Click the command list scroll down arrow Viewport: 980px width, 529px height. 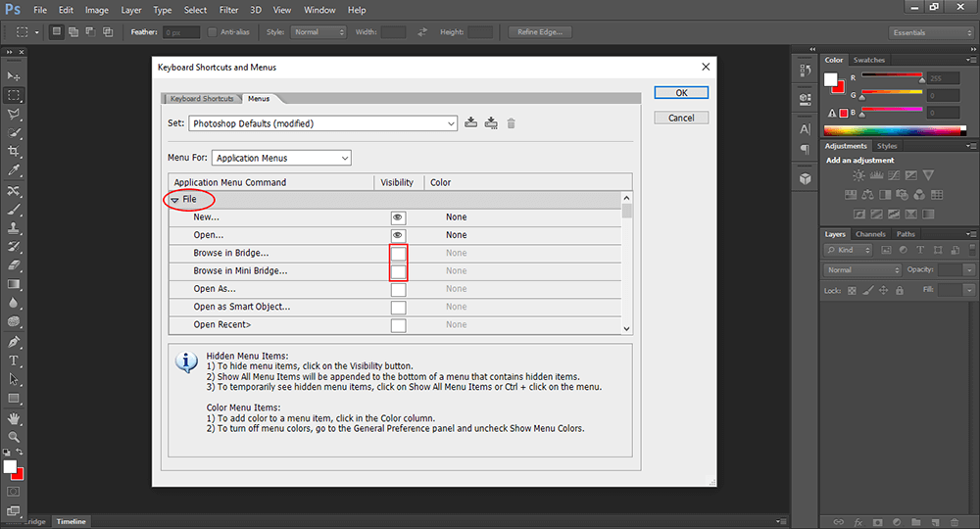click(x=626, y=328)
